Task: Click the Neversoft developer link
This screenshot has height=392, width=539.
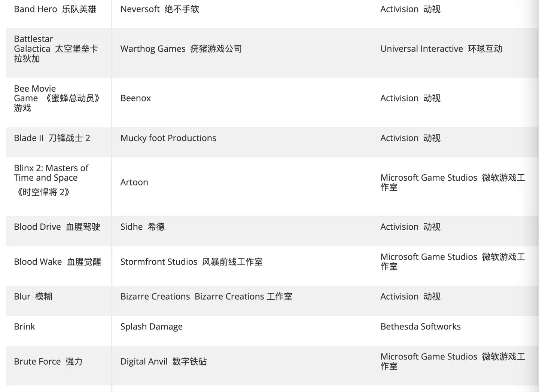Action: 159,9
